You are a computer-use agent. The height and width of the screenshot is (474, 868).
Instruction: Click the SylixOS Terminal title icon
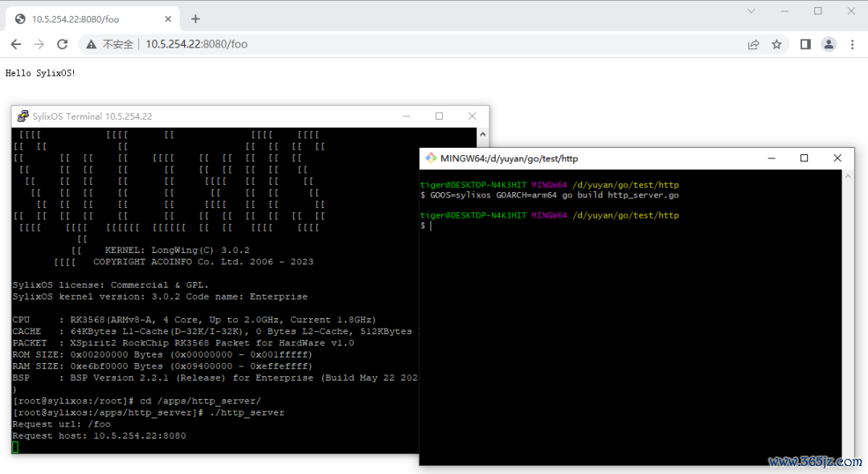(23, 116)
